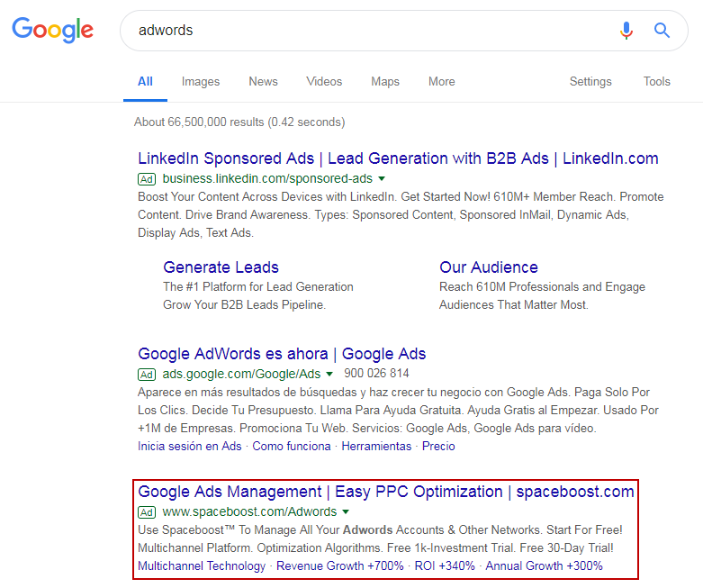Click the 'Aparece en más resultados' description
Image resolution: width=703 pixels, height=588 pixels.
(x=398, y=411)
